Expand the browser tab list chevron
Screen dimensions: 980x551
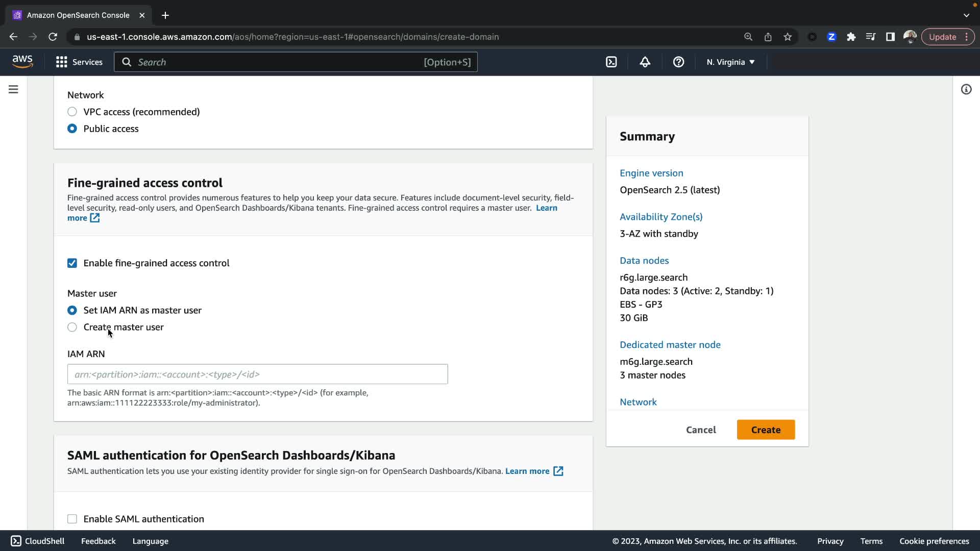[x=966, y=15]
